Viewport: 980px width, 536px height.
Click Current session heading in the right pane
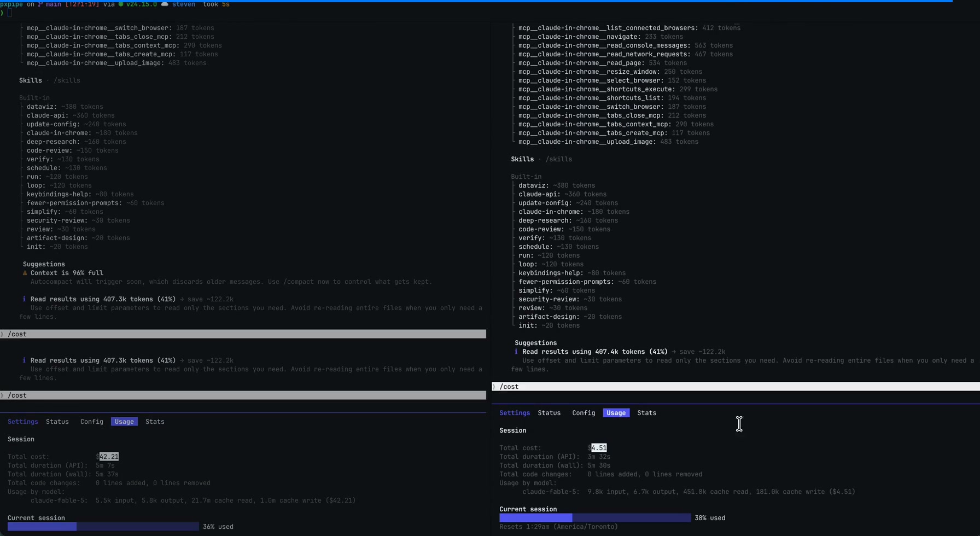coord(528,509)
